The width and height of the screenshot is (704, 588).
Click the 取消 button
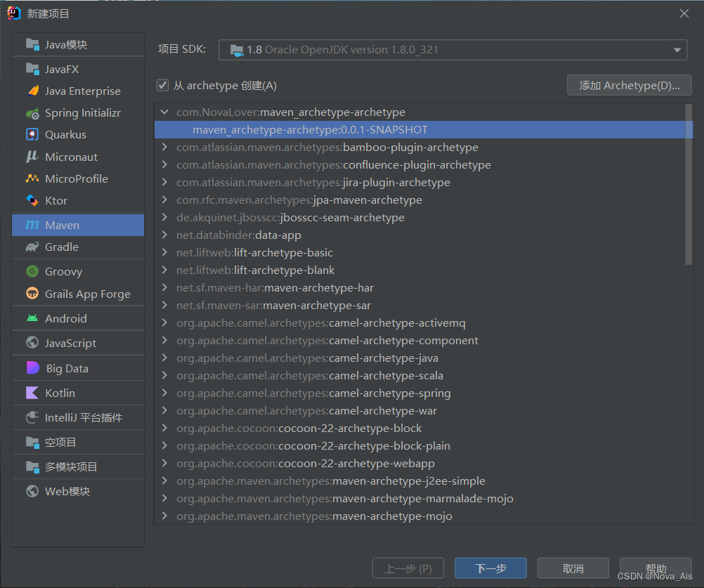click(573, 568)
